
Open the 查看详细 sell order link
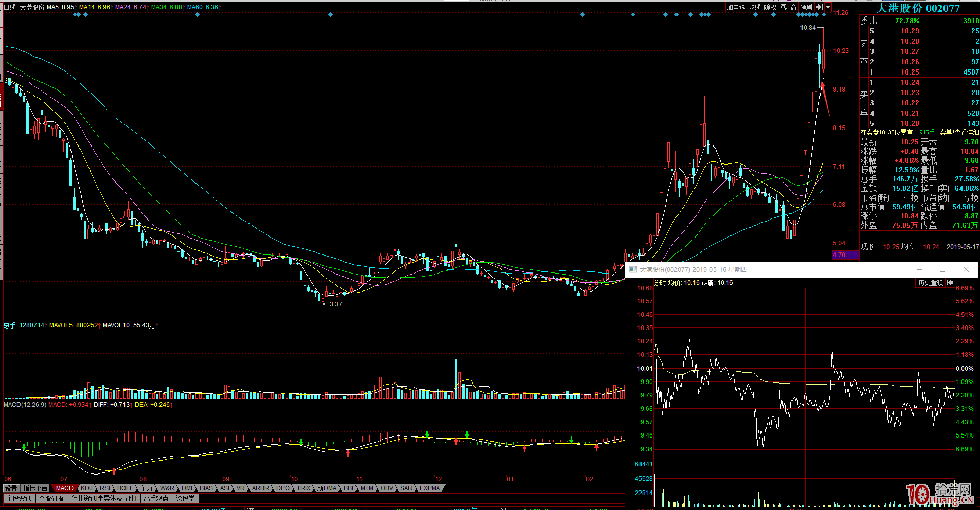tap(967, 132)
